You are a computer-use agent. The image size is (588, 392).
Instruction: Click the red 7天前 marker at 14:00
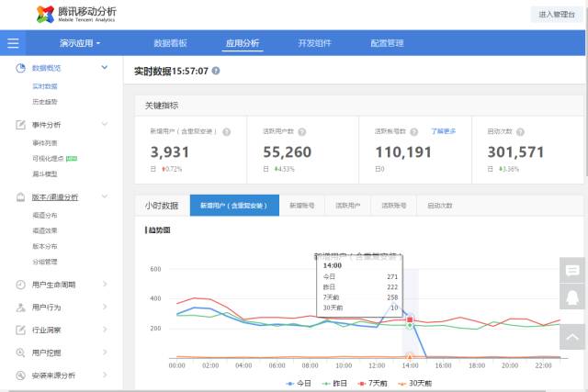(410, 319)
